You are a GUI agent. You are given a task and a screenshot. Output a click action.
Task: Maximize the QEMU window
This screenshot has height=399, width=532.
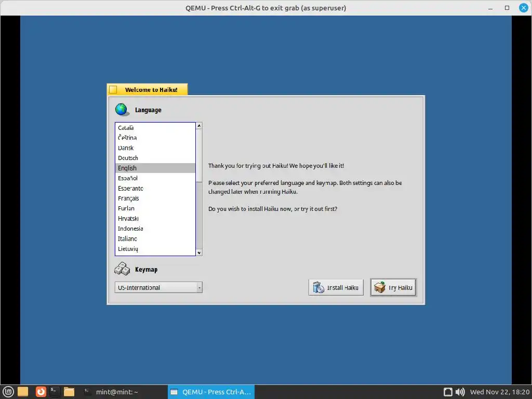click(507, 8)
